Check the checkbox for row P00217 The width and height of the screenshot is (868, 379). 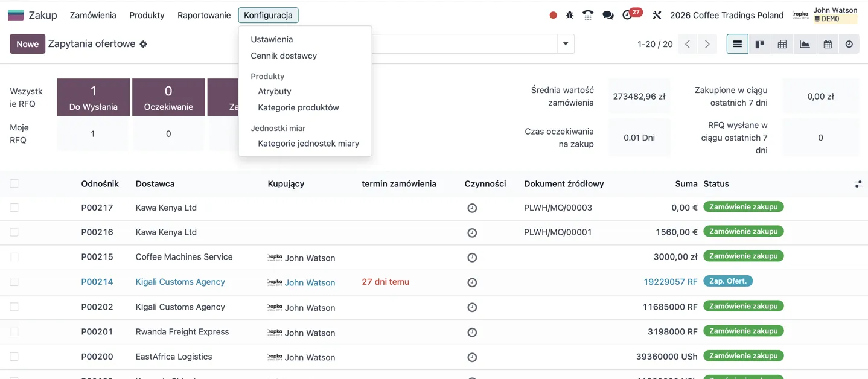tap(14, 208)
